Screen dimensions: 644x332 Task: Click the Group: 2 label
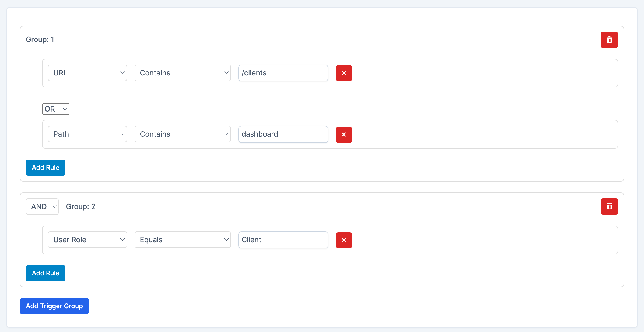point(81,207)
